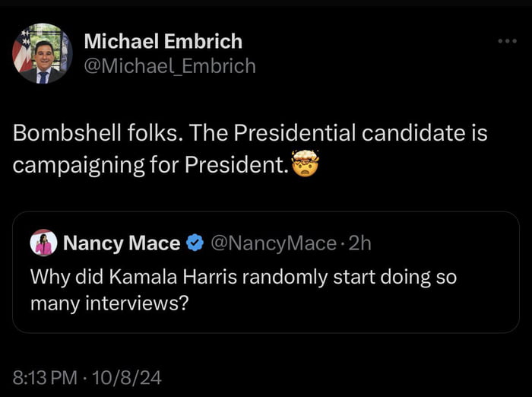532x397 pixels.
Task: Open Nancy Mace's small avatar
Action: 43,243
